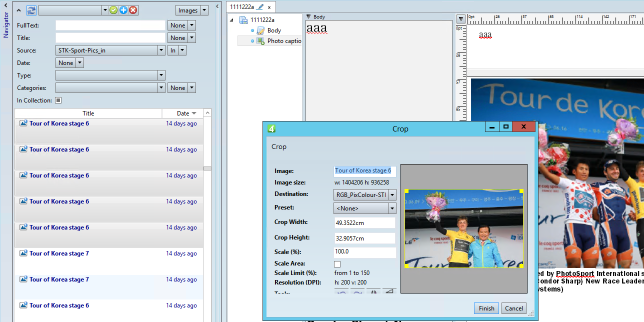Image resolution: width=644 pixels, height=322 pixels.
Task: Open the Destination dropdown in Crop dialog
Action: 392,194
